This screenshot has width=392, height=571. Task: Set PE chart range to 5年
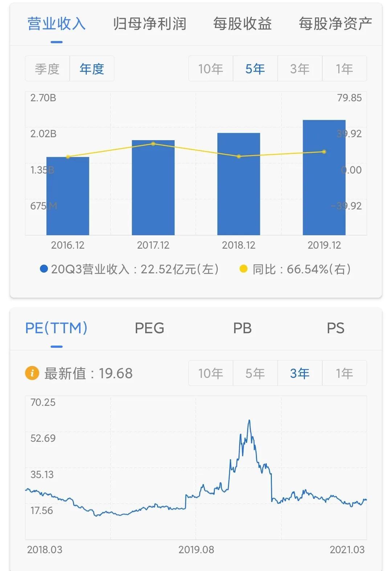[255, 373]
